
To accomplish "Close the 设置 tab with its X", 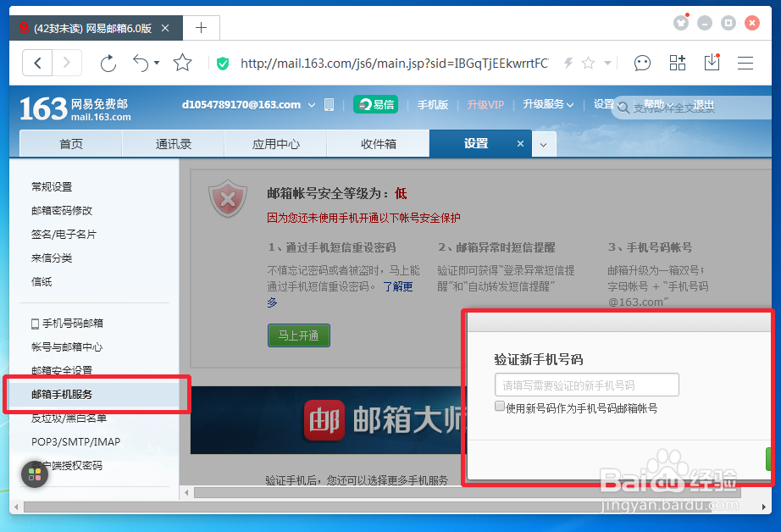I will click(x=520, y=143).
